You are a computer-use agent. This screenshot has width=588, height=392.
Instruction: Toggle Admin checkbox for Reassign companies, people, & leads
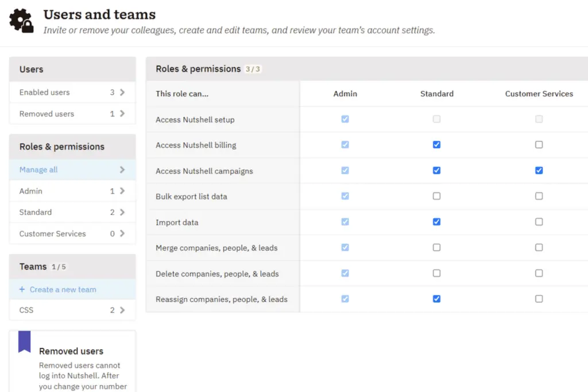tap(345, 298)
